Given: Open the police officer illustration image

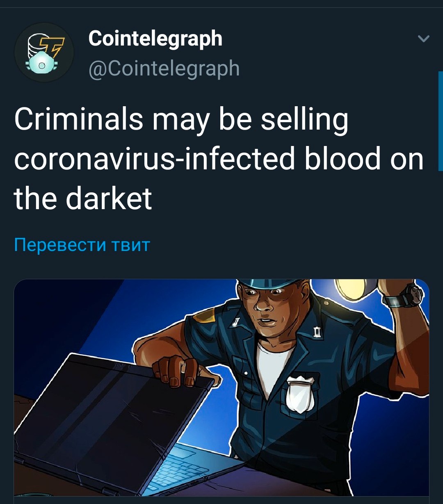Looking at the screenshot, I should coord(221,388).
